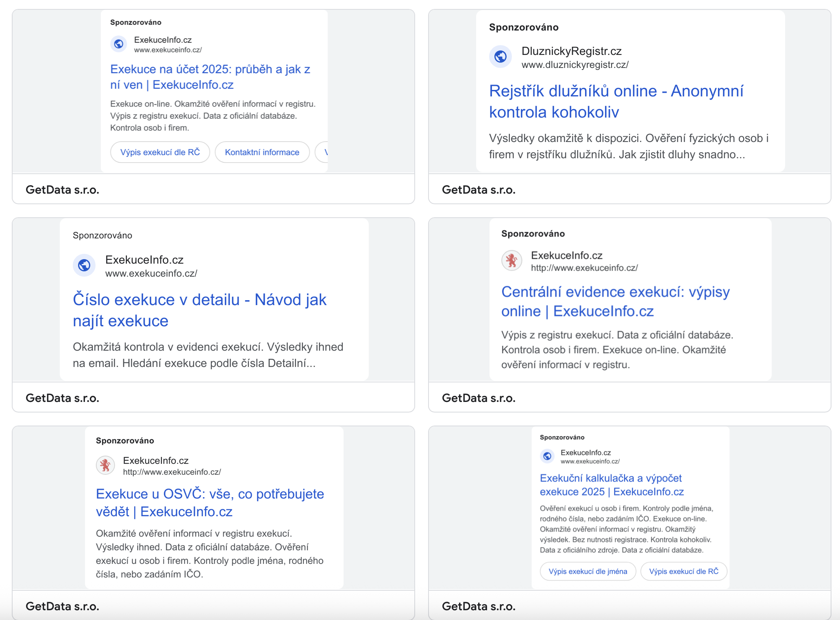840x620 pixels.
Task: Click GetData s.r.o. label under Rejstřík dlužníků card
Action: pos(479,190)
